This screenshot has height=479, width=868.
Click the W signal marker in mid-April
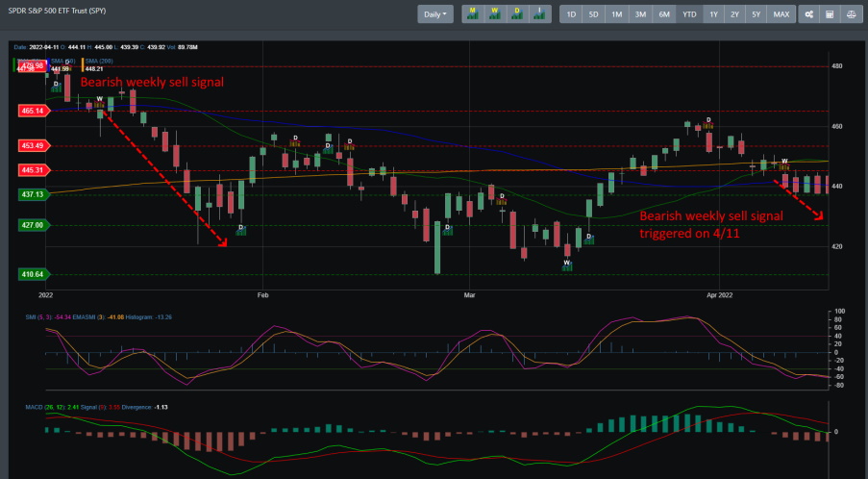pyautogui.click(x=783, y=164)
